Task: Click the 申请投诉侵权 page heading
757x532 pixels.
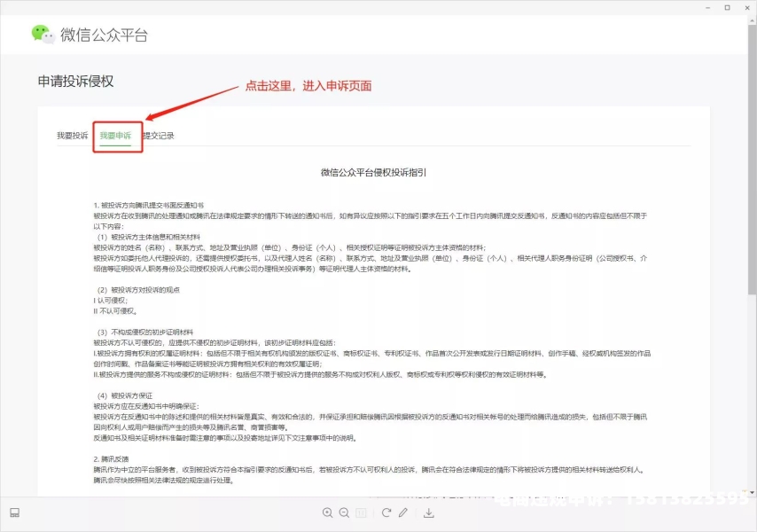Action: click(75, 82)
